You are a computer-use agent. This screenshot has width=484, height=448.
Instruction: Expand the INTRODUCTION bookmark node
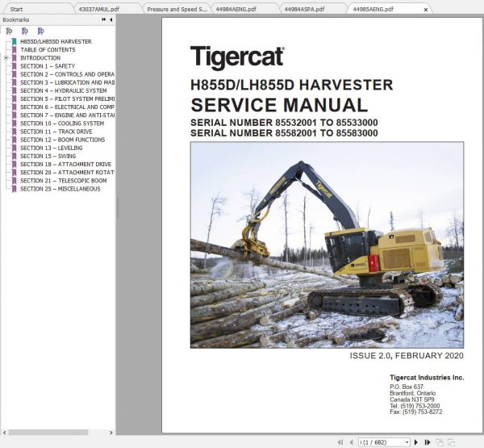click(6, 58)
